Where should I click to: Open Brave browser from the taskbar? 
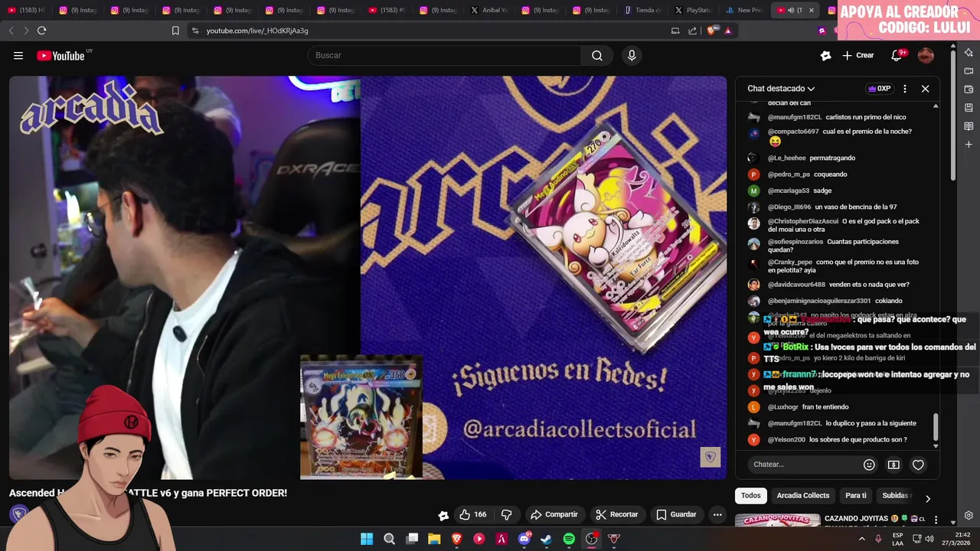pyautogui.click(x=457, y=539)
